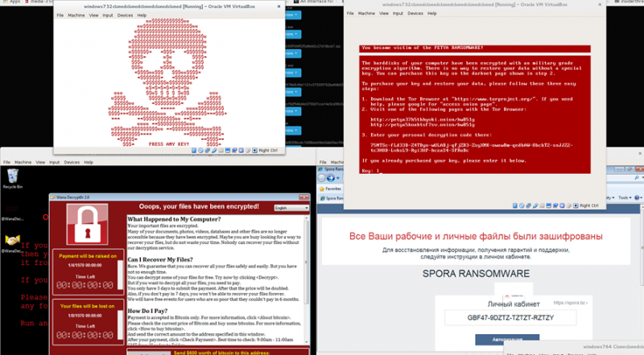Click display indicator in Petya VM status bar
This screenshot has height=355, width=644.
[x=549, y=205]
